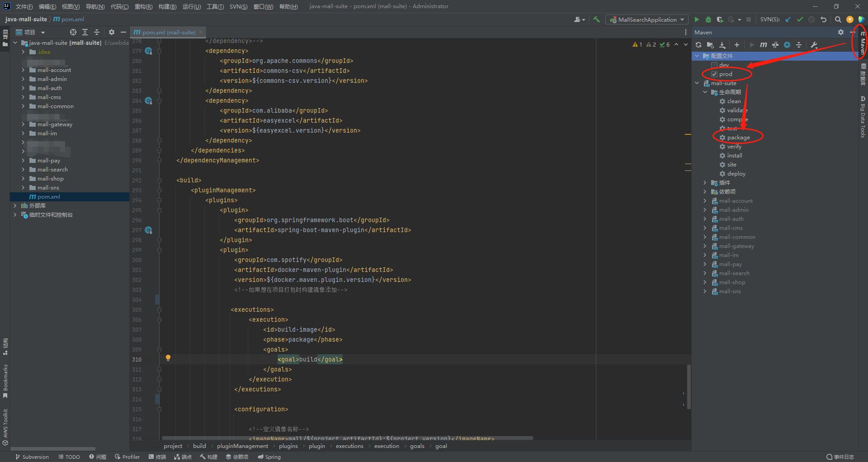
Task: Expand the mall-gateway folder in project tree
Action: [23, 124]
